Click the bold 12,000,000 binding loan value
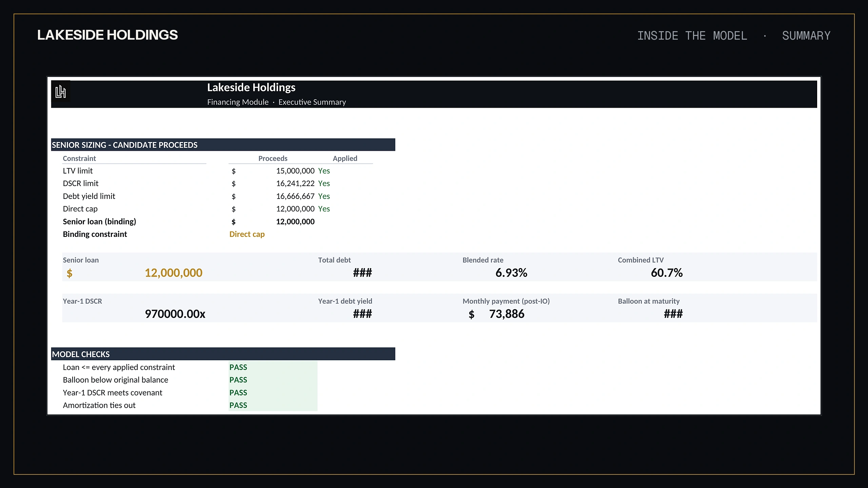The height and width of the screenshot is (488, 868). 295,222
